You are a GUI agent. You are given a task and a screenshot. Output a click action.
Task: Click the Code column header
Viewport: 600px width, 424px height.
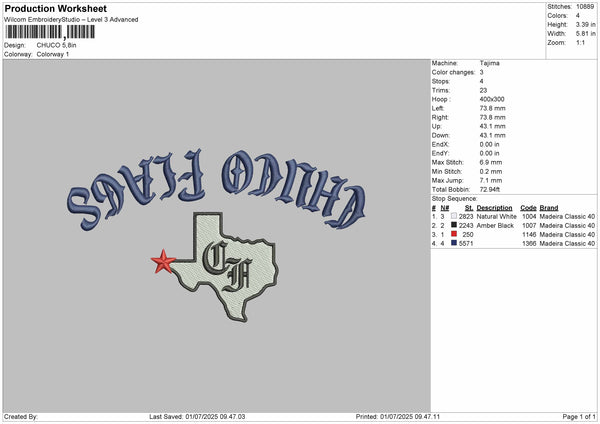528,208
